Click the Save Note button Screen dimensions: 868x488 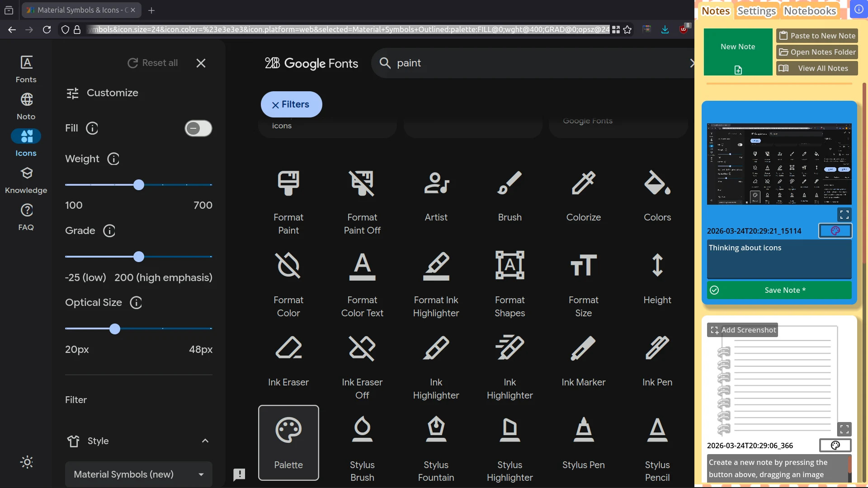click(x=779, y=290)
